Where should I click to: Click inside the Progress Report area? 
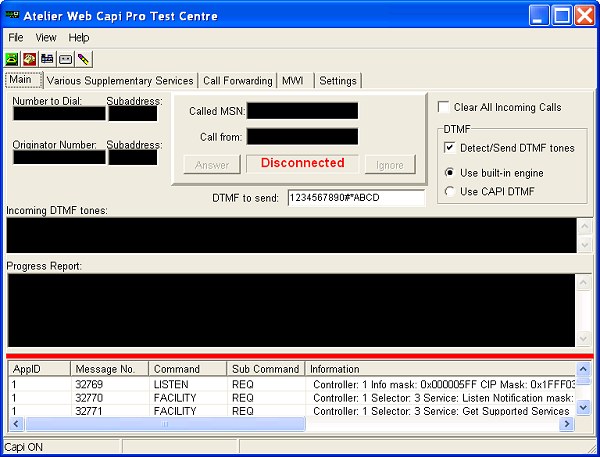[291, 310]
